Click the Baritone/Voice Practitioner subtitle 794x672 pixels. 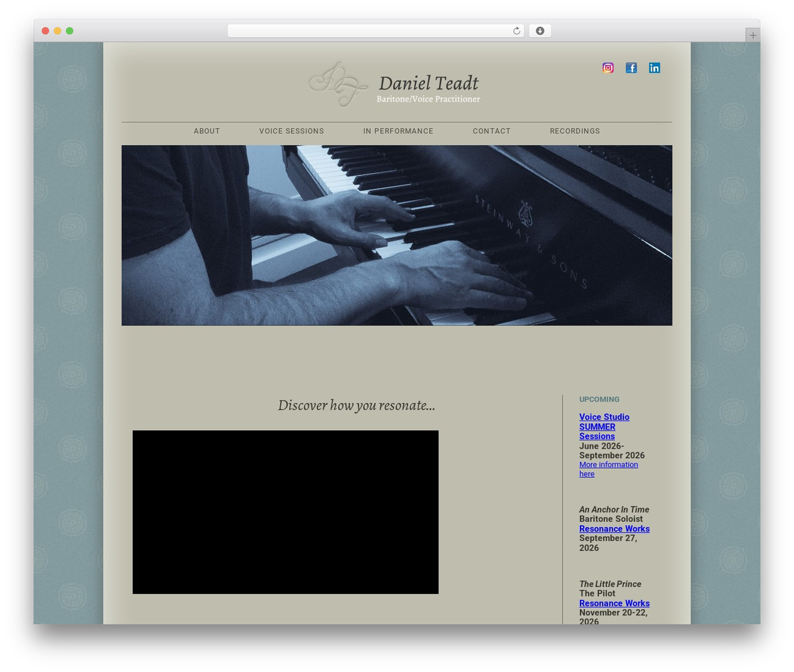[x=428, y=99]
